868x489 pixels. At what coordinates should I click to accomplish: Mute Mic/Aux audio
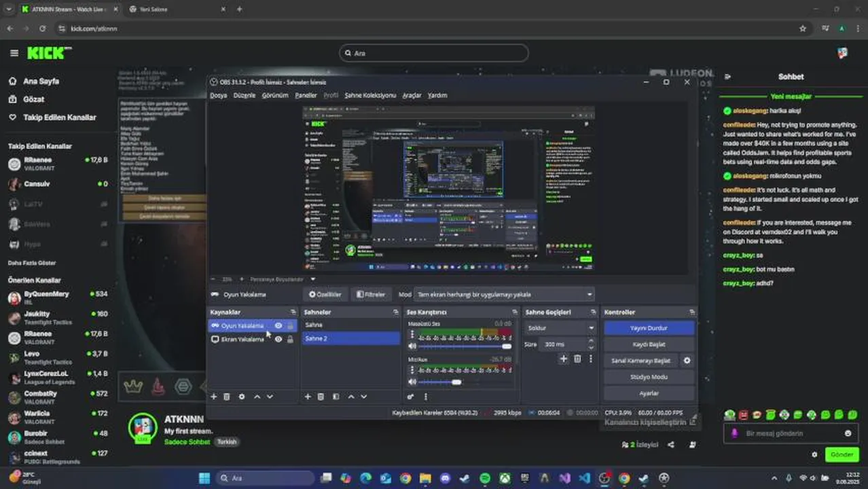[x=412, y=382]
